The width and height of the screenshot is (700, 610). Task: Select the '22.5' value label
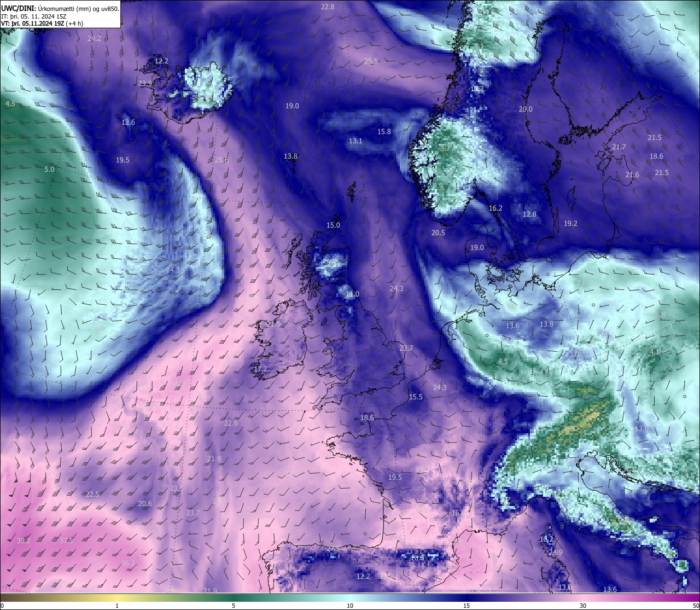coord(93,494)
